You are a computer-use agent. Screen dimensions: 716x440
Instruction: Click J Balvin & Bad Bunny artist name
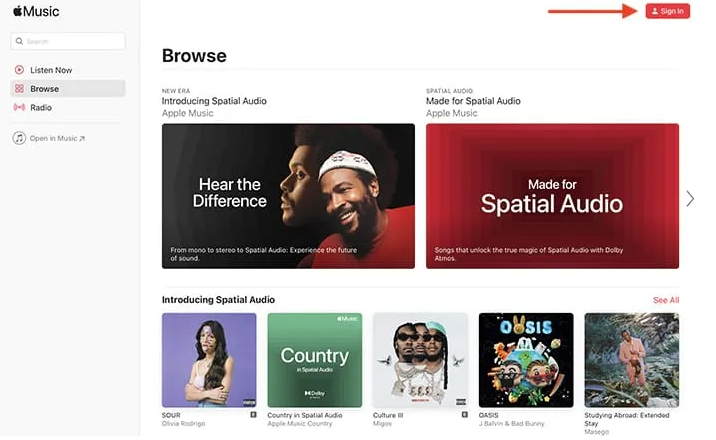point(511,424)
